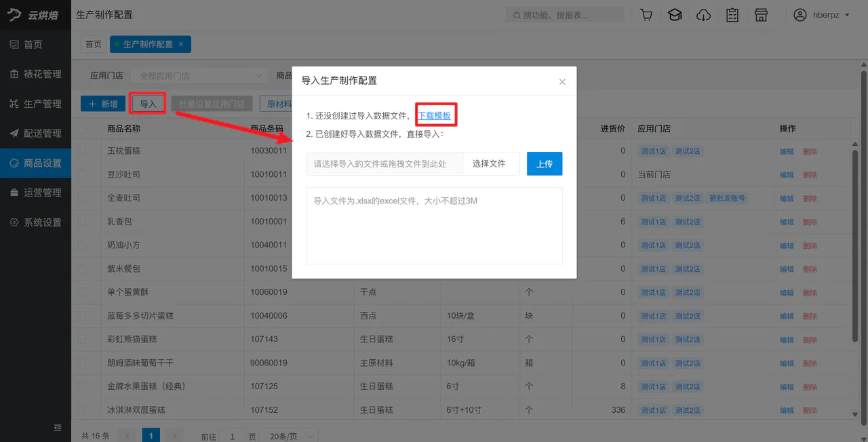
Task: Collapse the sidebar with the bottom icon
Action: 58,428
